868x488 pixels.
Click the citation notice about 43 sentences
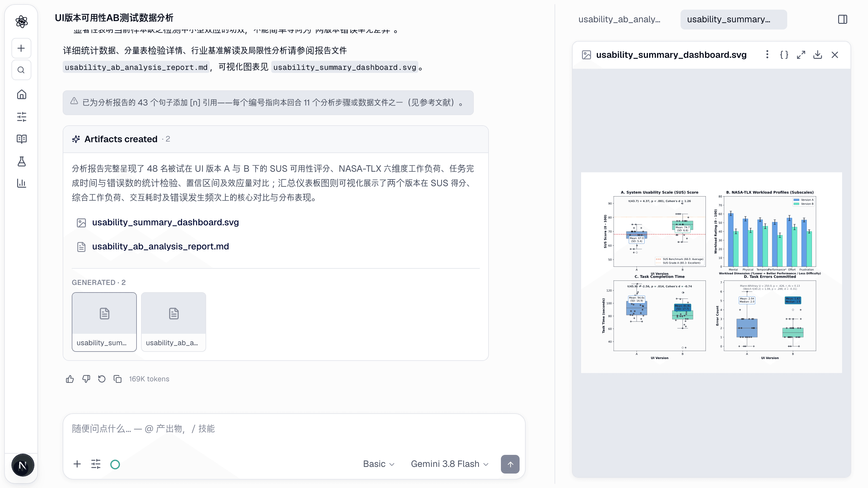coord(268,102)
